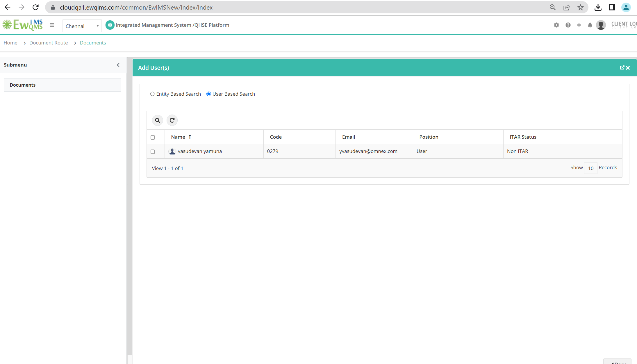The height and width of the screenshot is (364, 637).
Task: Select Documents in the submenu
Action: pyautogui.click(x=62, y=85)
